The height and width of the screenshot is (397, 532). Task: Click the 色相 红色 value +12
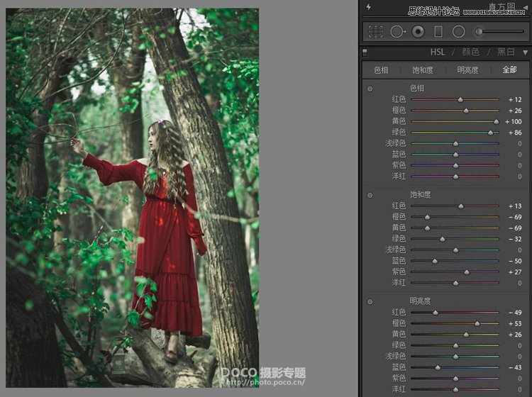click(x=515, y=100)
